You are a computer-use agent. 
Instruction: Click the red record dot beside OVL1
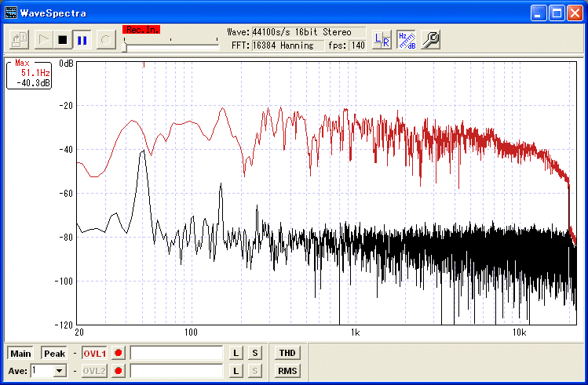[x=119, y=354]
